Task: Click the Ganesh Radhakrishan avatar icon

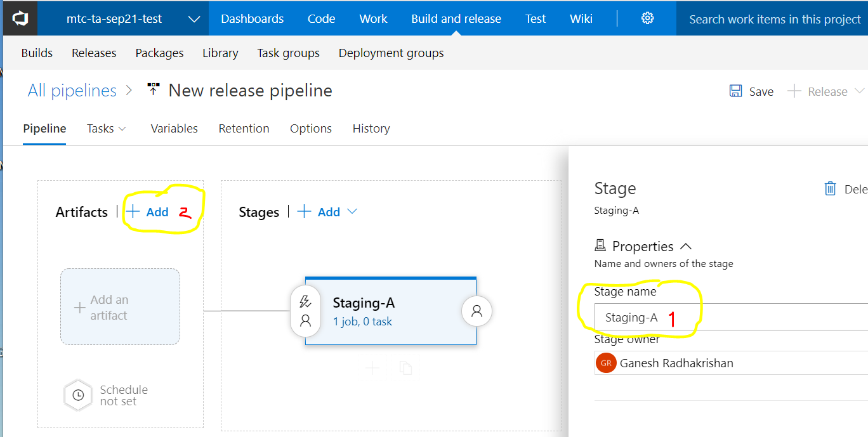Action: coord(607,363)
